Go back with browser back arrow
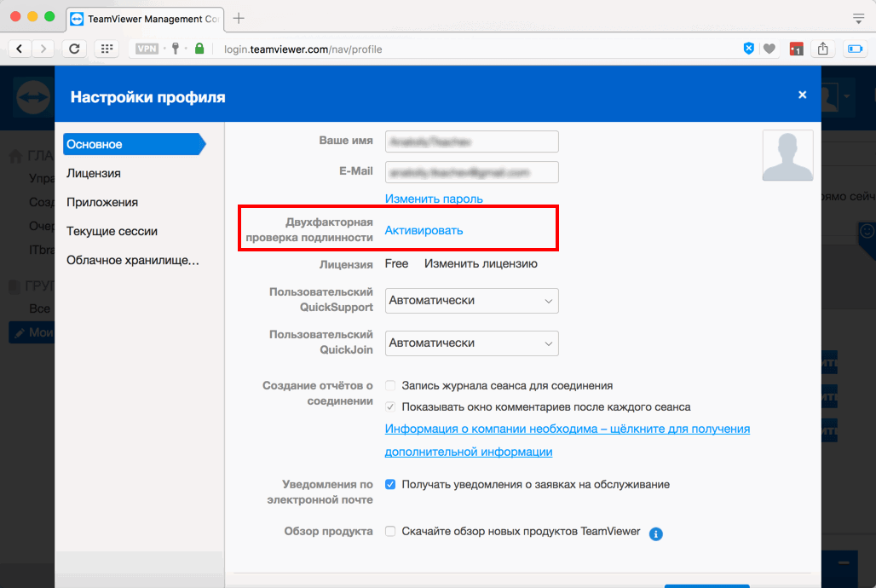The width and height of the screenshot is (876, 588). pyautogui.click(x=20, y=49)
